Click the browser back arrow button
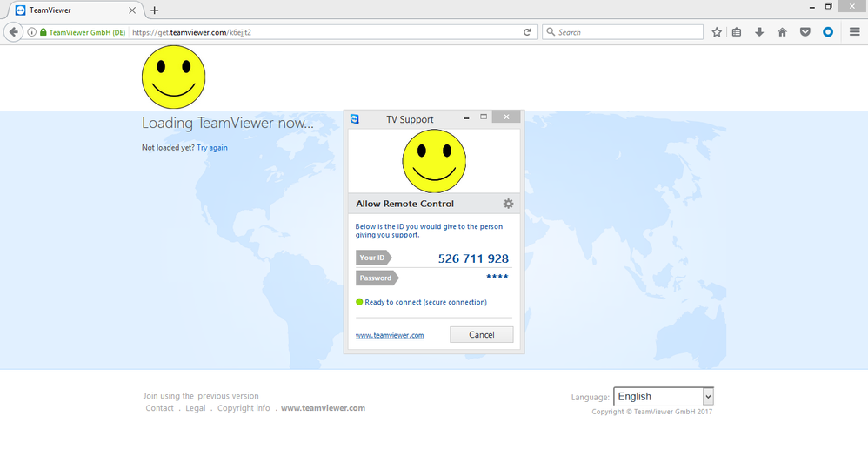This screenshot has height=463, width=868. point(13,32)
